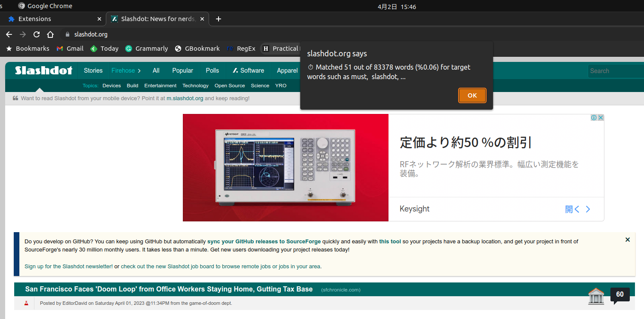This screenshot has width=644, height=319.
Task: Select the All menu item
Action: tap(156, 71)
